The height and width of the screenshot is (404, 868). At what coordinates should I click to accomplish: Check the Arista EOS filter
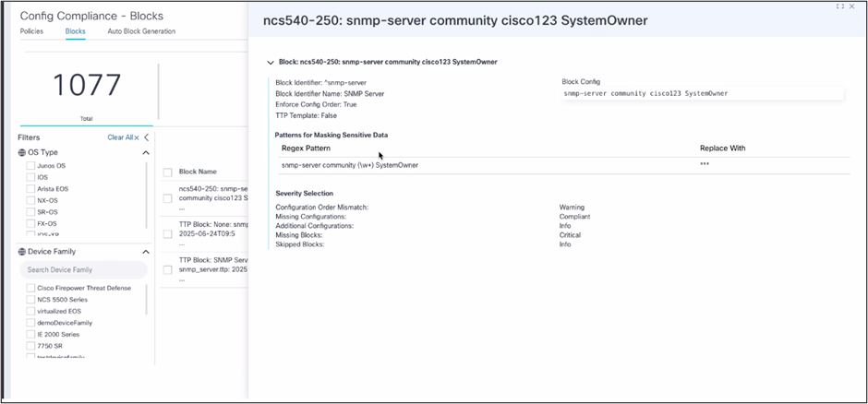30,189
